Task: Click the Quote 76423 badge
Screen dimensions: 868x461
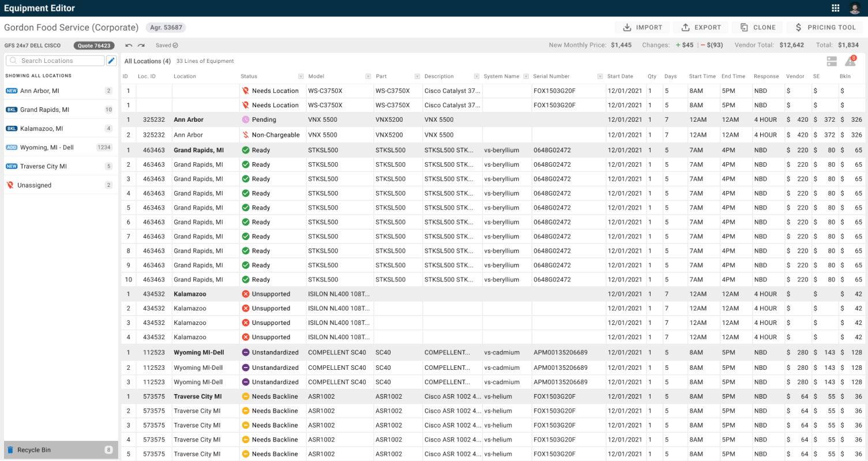Action: [94, 46]
